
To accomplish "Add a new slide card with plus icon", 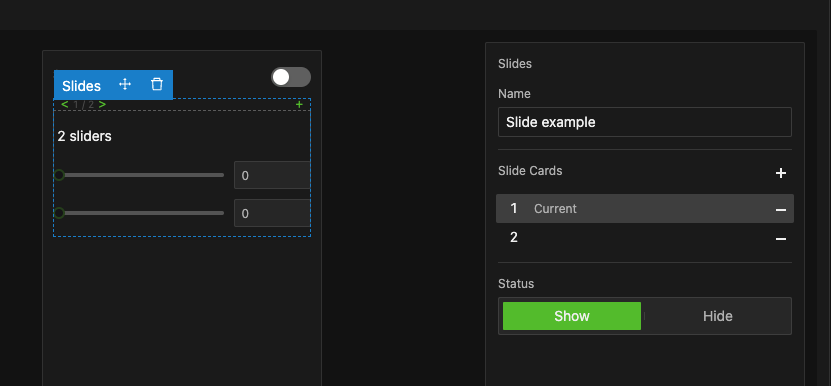I will (781, 173).
